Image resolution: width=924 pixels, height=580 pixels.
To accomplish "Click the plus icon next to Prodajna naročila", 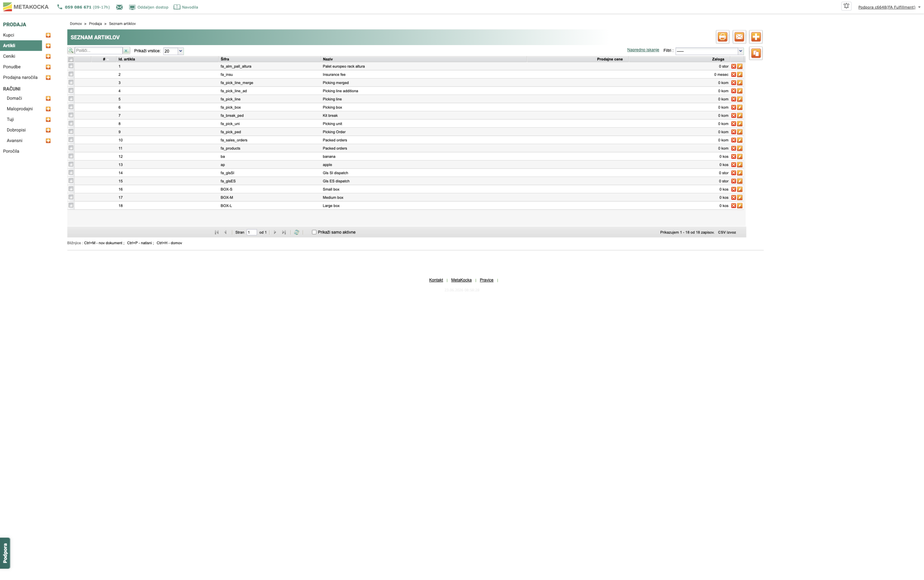I will click(48, 78).
